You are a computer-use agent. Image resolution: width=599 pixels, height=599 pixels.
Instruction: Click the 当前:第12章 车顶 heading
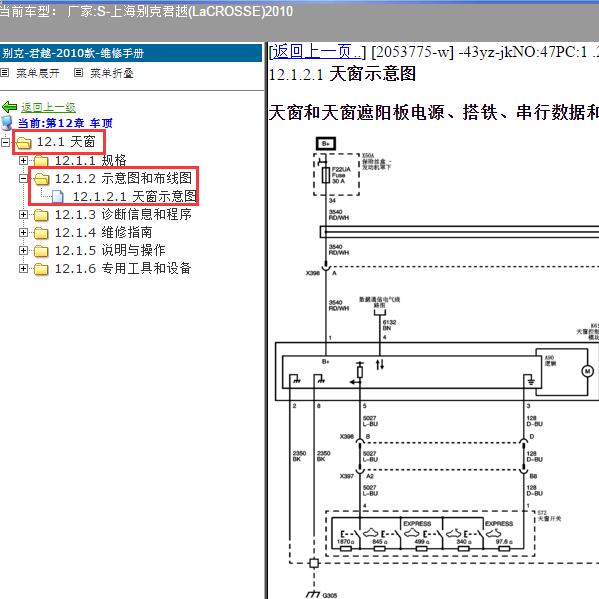pos(65,123)
